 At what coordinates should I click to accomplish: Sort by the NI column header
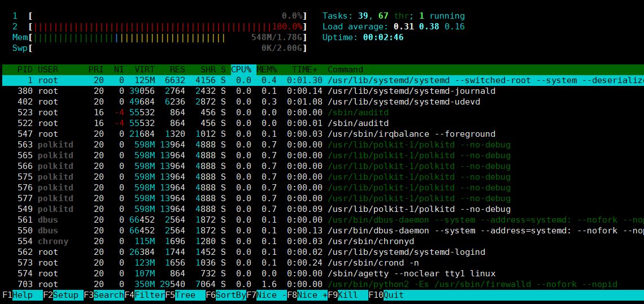(119, 70)
